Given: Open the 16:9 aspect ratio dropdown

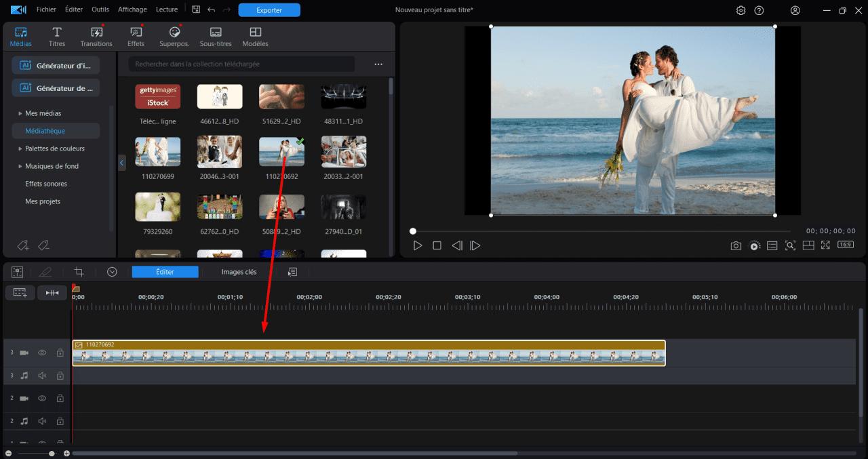Looking at the screenshot, I should click(x=845, y=245).
